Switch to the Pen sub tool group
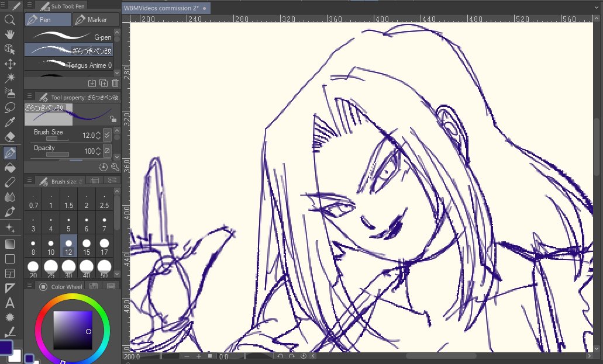Screen dimensions: 603x364 pos(48,20)
